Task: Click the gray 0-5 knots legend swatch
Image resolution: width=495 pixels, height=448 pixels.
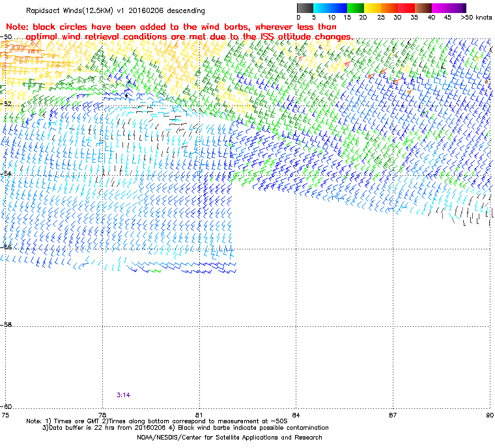Action: click(305, 8)
